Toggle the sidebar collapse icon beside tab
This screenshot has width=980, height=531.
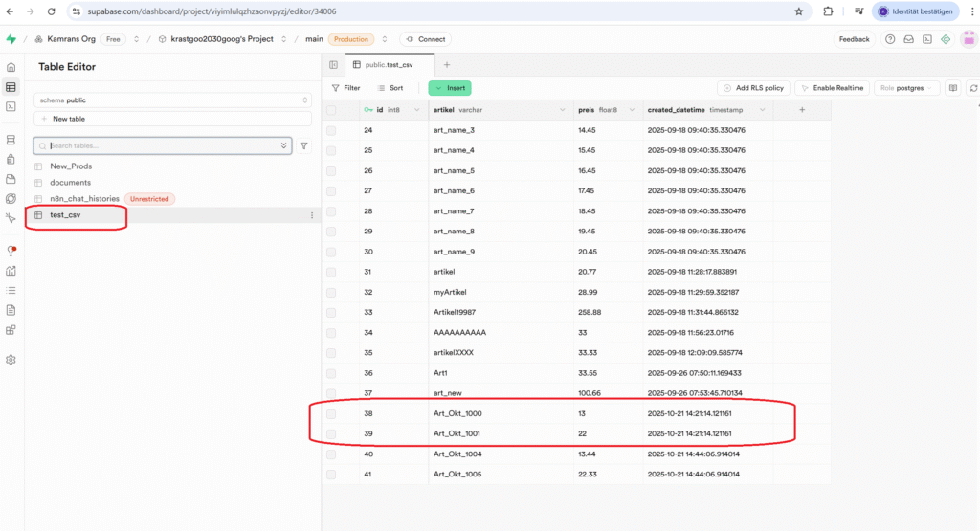click(x=334, y=65)
